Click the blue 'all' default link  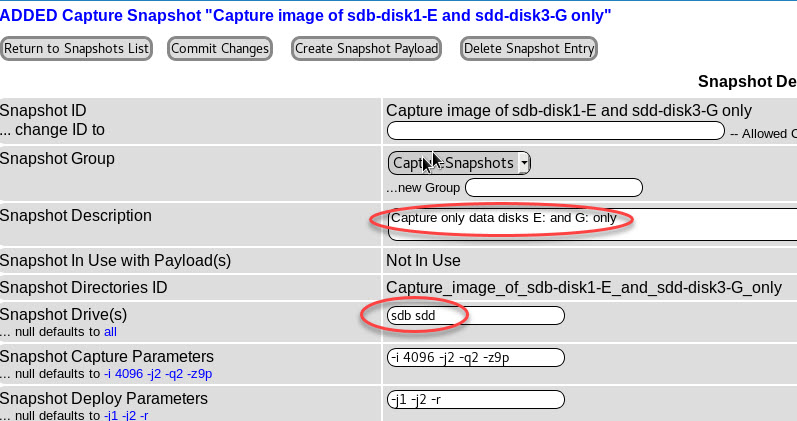pyautogui.click(x=111, y=331)
